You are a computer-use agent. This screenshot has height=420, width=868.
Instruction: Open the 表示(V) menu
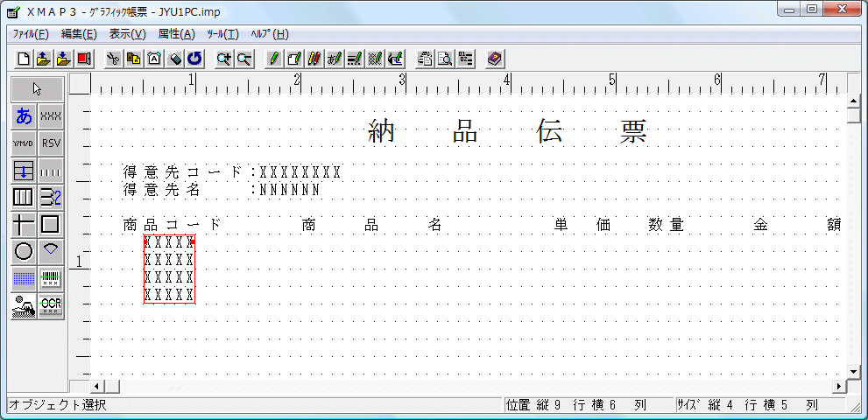tap(127, 34)
